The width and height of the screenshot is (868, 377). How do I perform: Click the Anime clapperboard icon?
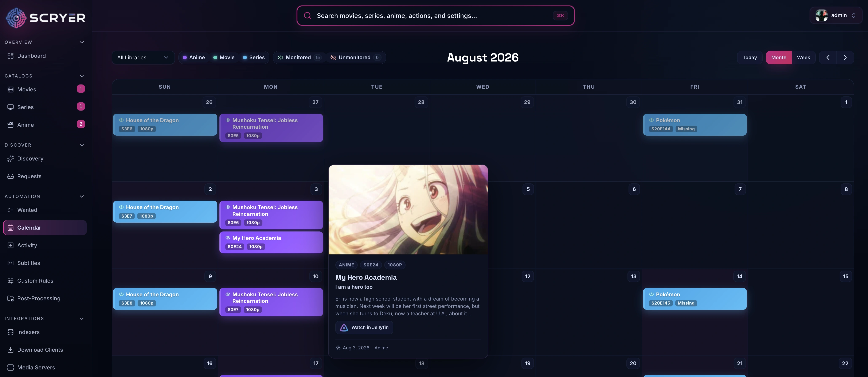click(x=11, y=125)
